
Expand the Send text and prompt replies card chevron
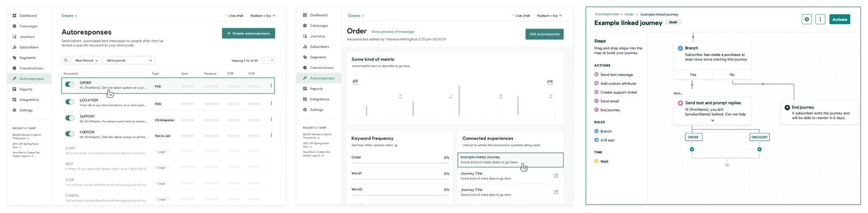712,120
